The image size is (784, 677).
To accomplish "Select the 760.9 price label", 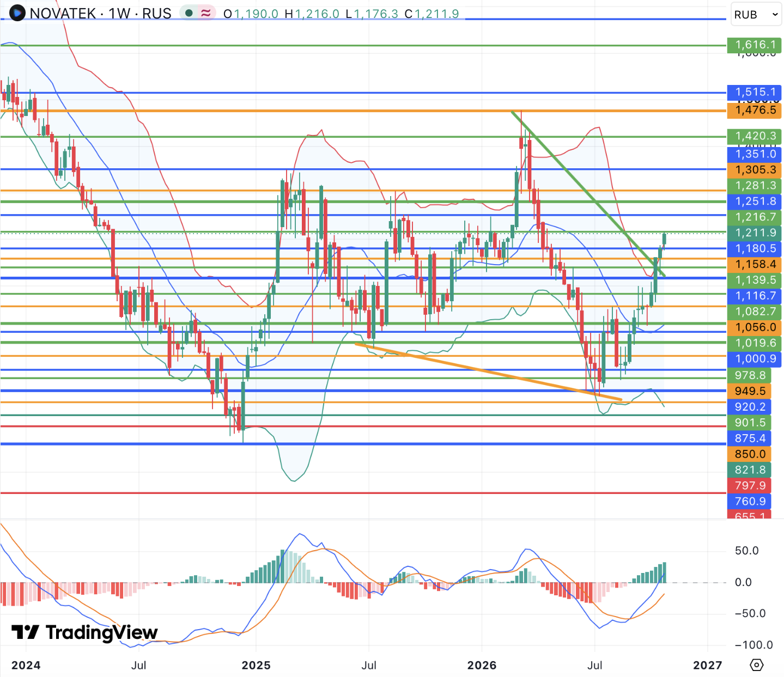I will (x=749, y=502).
